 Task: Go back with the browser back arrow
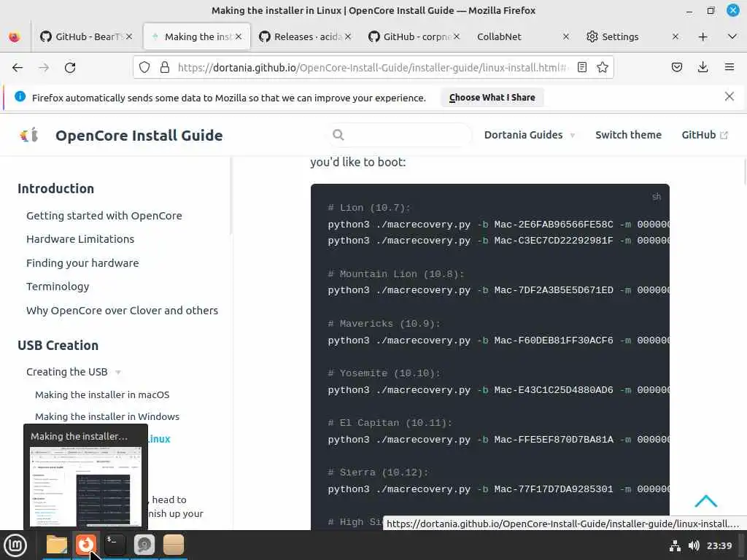(x=18, y=68)
